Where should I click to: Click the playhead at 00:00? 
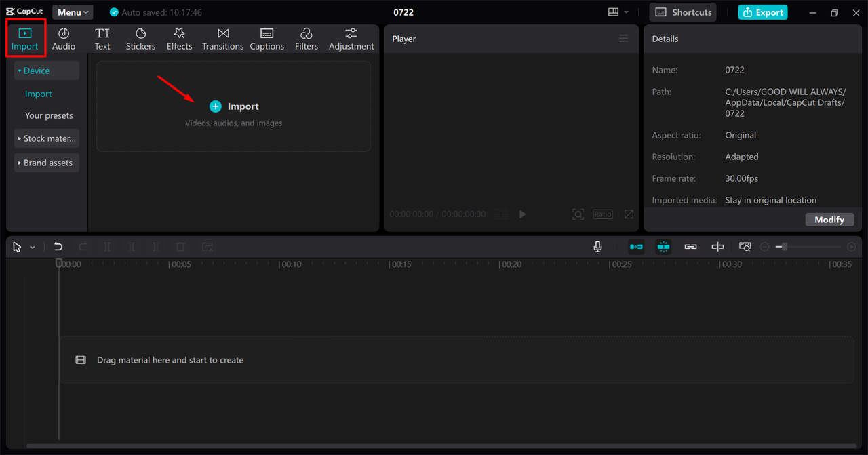[x=59, y=264]
